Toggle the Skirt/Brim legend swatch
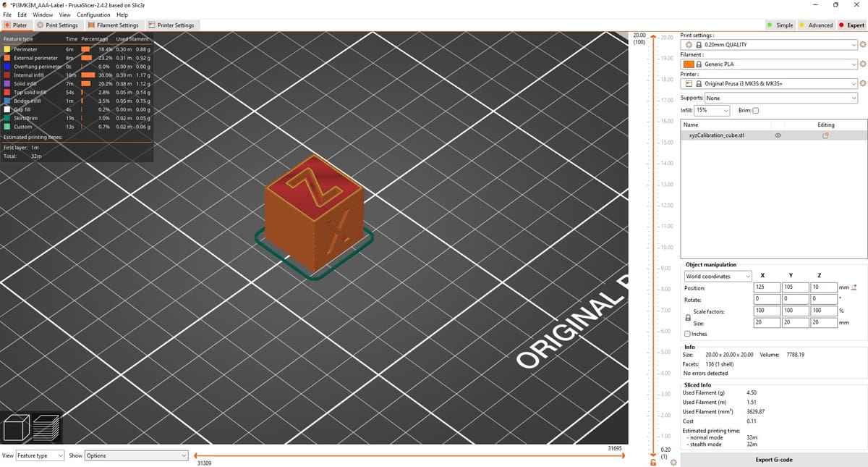The height and width of the screenshot is (467, 868). [x=7, y=118]
